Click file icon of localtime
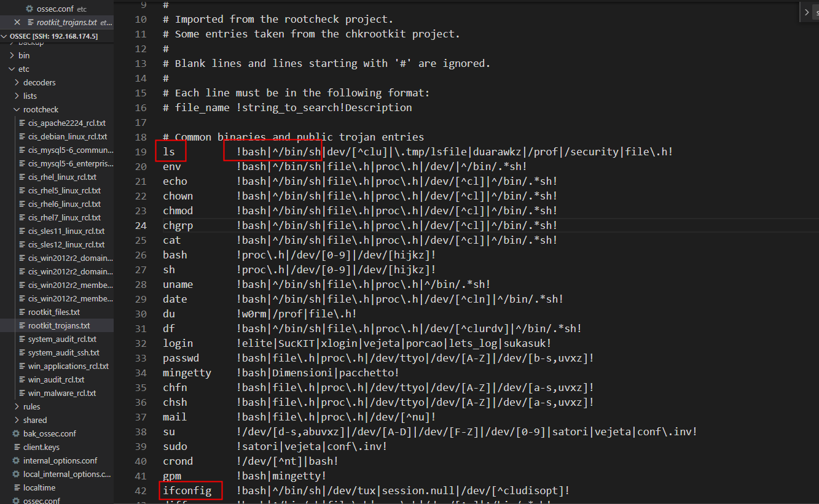819x504 pixels. click(16, 487)
